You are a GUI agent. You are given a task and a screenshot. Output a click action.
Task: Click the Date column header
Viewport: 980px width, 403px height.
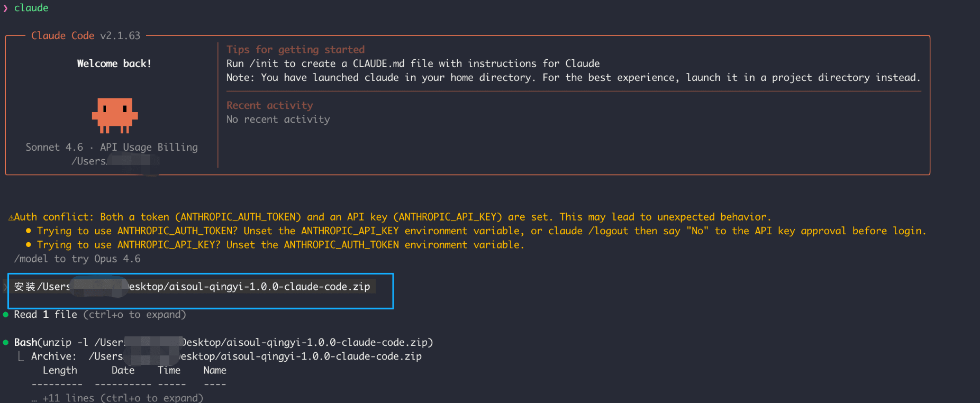point(123,370)
